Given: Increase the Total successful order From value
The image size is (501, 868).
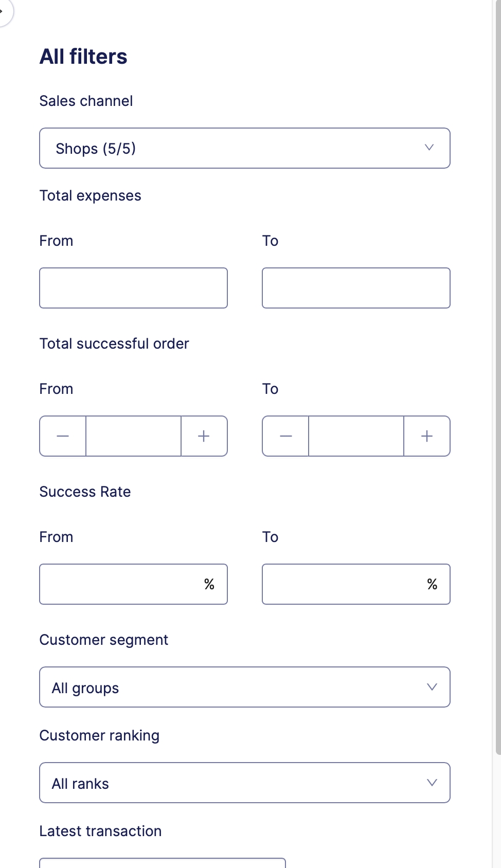Looking at the screenshot, I should tap(204, 436).
